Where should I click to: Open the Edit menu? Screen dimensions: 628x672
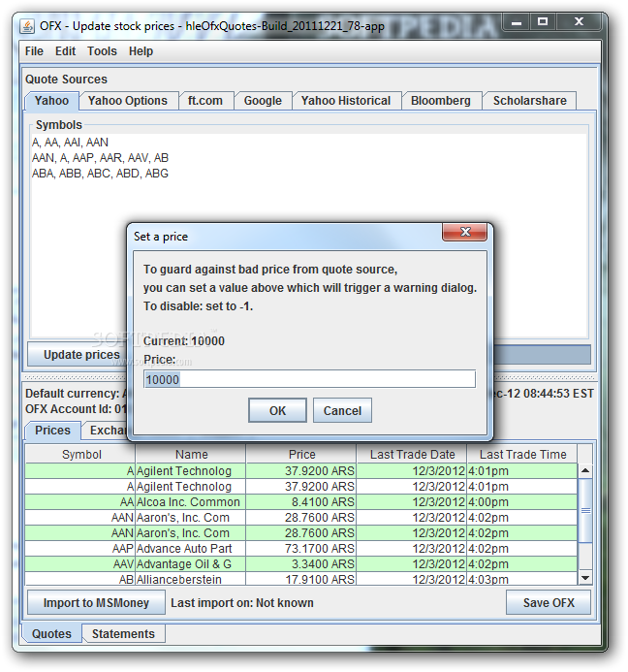(x=65, y=51)
